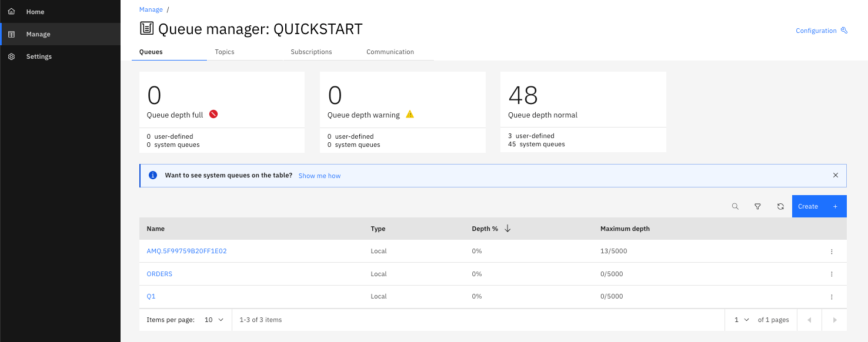Click Show me how in the banner
868x342 pixels.
click(x=319, y=175)
